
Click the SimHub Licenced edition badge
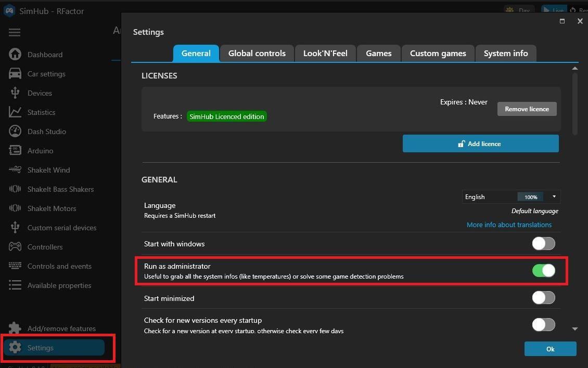pyautogui.click(x=226, y=116)
